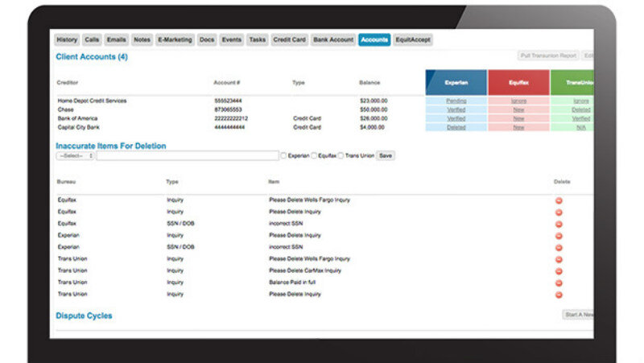This screenshot has width=644, height=363.
Task: Remove the Trans Union Wells Fargo Inquiry item
Action: coord(559,259)
